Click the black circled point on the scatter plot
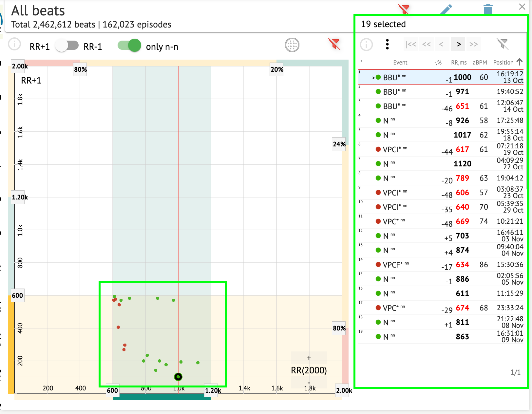Screen dimensions: 532x414 pos(178,377)
